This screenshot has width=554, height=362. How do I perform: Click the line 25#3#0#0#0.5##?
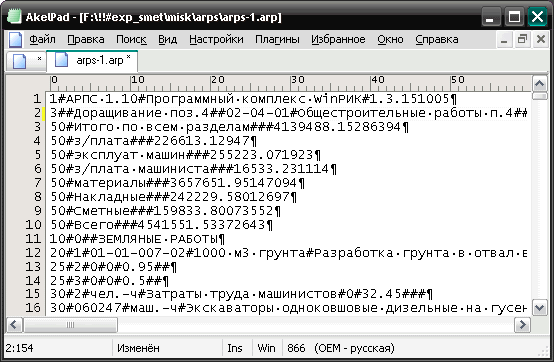(109, 281)
